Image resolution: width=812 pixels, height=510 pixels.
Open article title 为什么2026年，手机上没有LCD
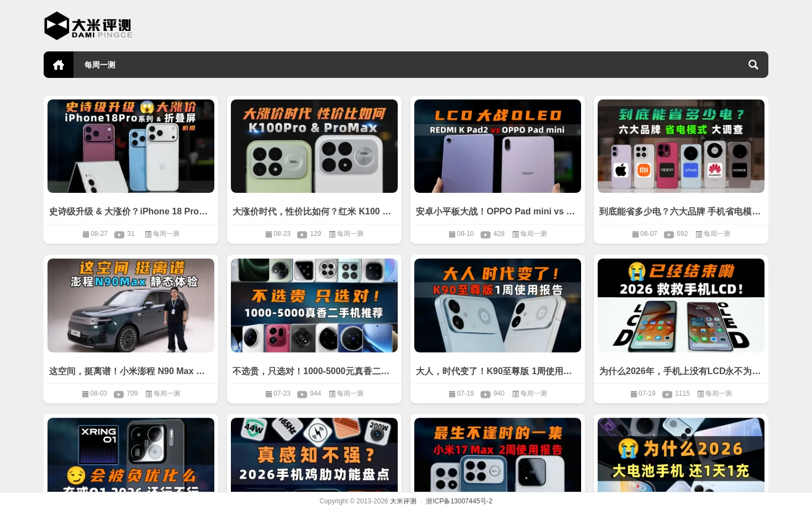[x=680, y=371]
